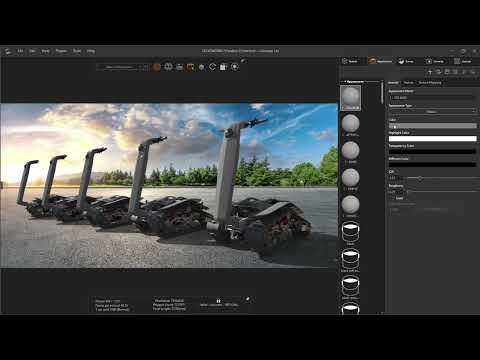Open the dropdown in the main toolbar
The width and height of the screenshot is (480, 360).
pyautogui.click(x=123, y=67)
